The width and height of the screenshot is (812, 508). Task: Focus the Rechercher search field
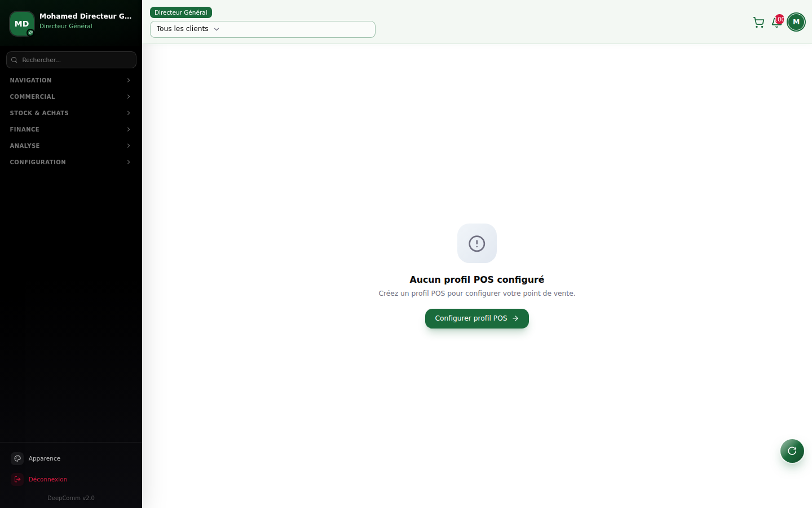point(71,60)
